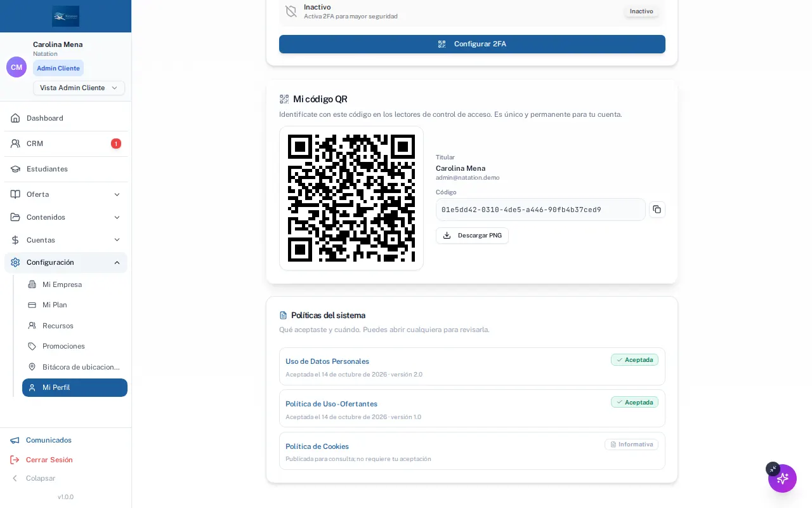The height and width of the screenshot is (508, 812).
Task: Click the Mi Plan card icon
Action: (32, 305)
